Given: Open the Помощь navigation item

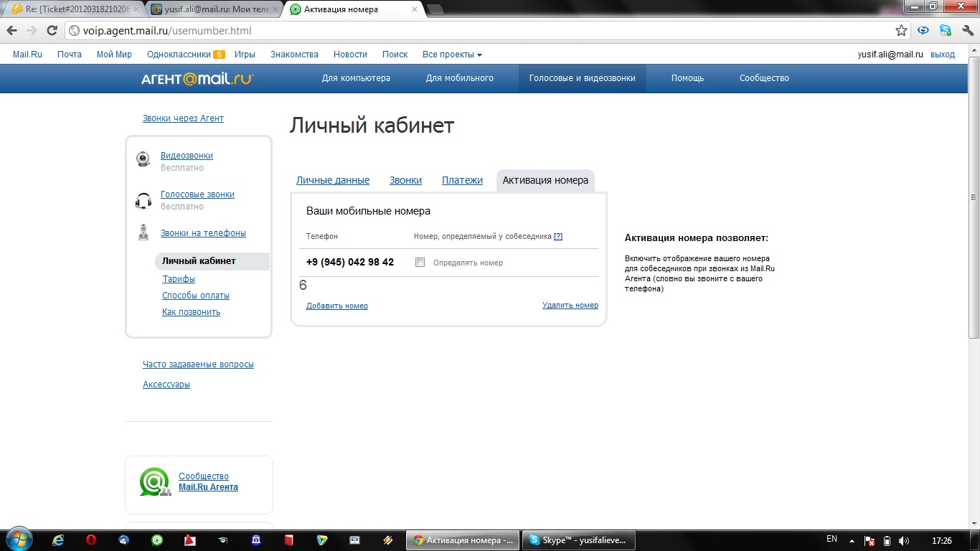Looking at the screenshot, I should [687, 78].
